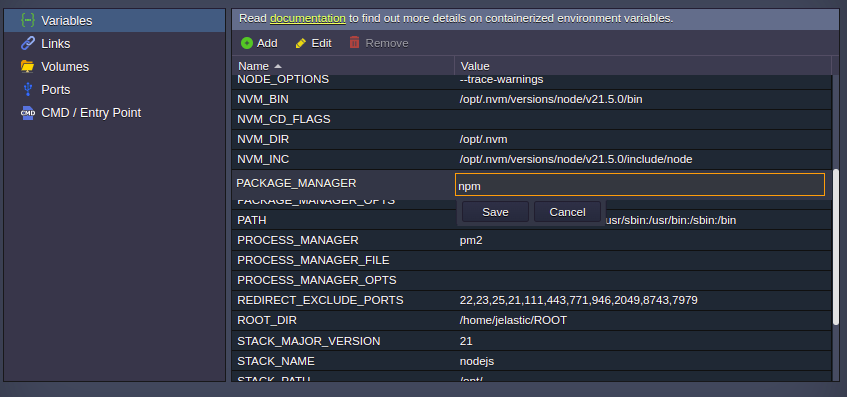Click the PATH value ending in /sbin:/bin

tap(671, 220)
